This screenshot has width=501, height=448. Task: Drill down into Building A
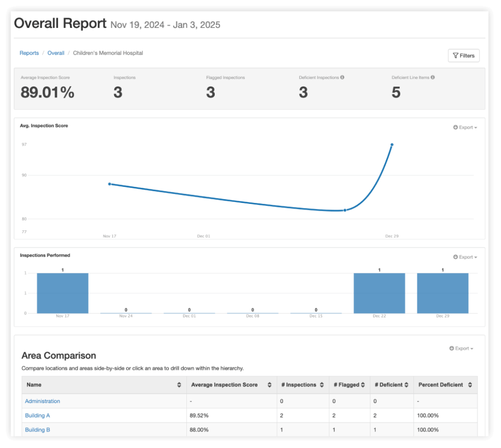(x=38, y=415)
